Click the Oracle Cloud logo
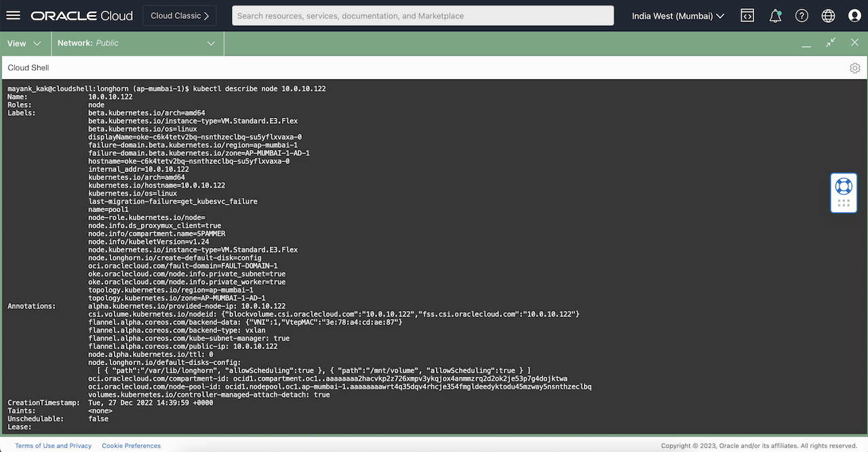 click(x=82, y=16)
